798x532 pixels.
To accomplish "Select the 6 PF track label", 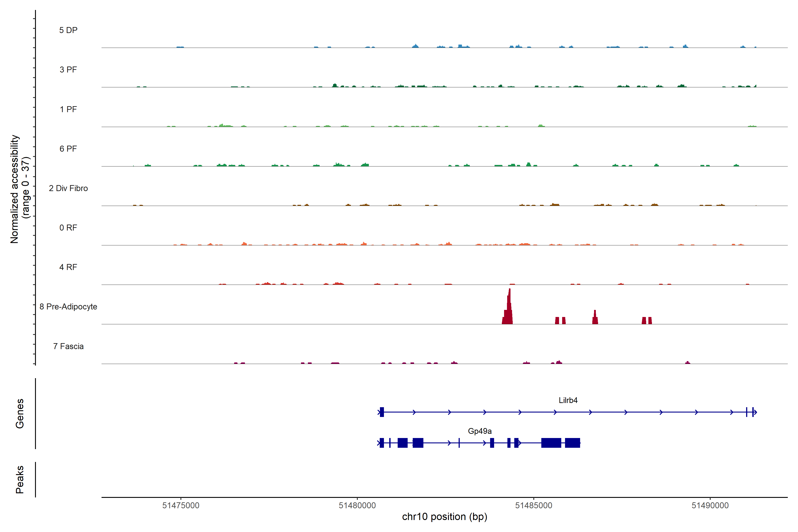I will 68,149.
